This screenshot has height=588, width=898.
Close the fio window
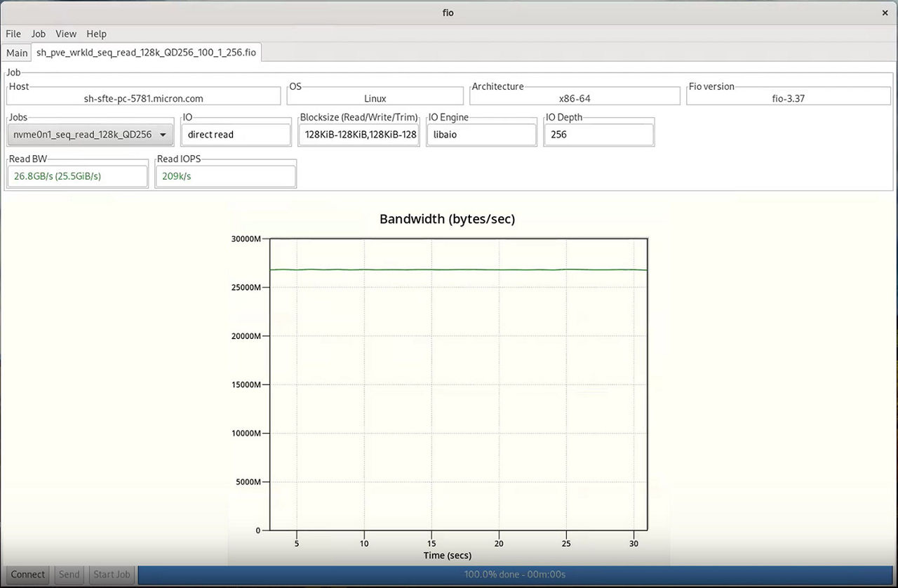[885, 13]
